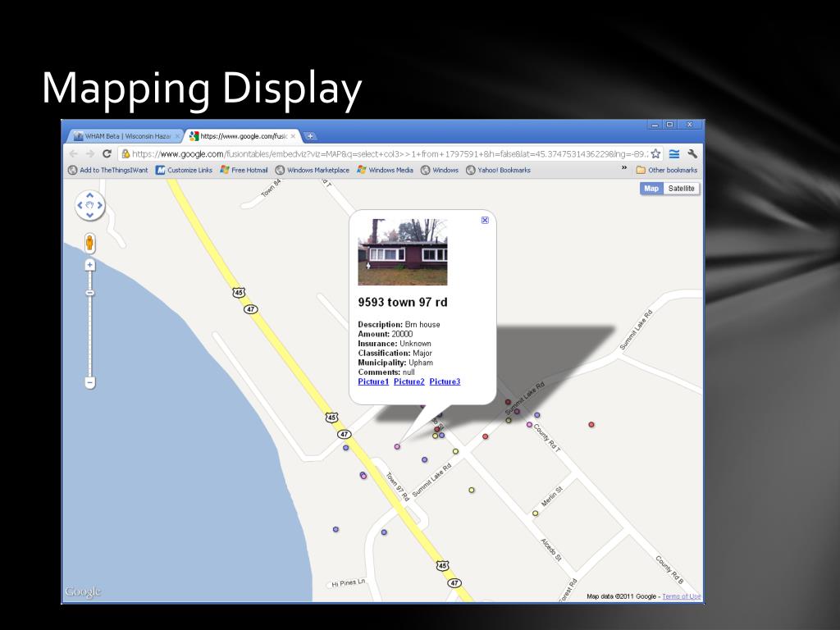Screen dimensions: 840x630
Task: Pan map down with bottom arrow
Action: point(90,215)
